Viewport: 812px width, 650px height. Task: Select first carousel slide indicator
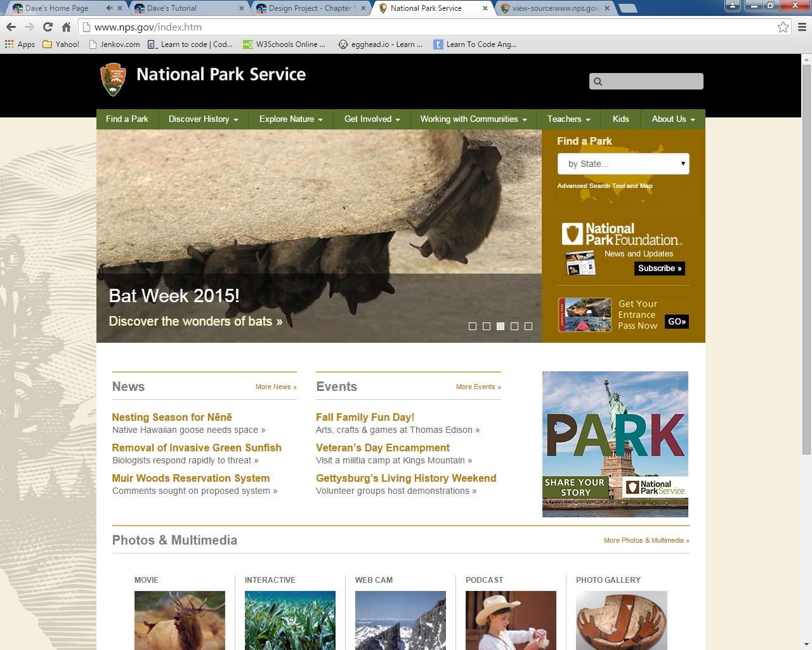(472, 326)
